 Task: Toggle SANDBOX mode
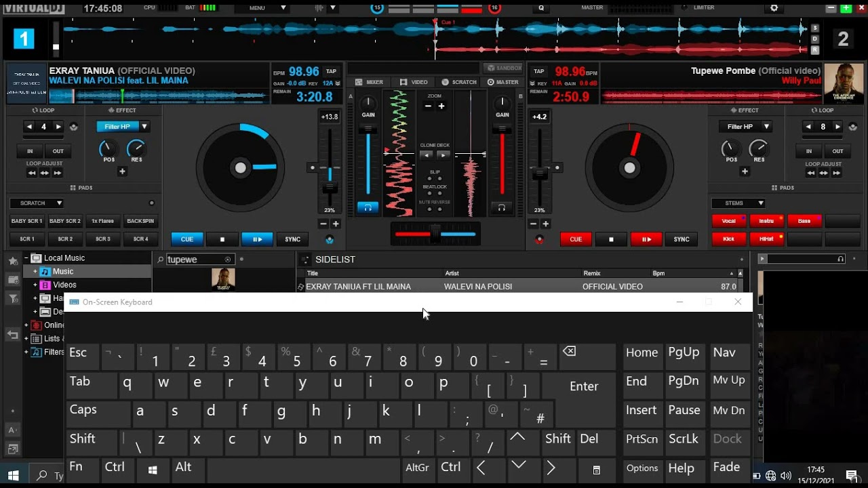pos(504,68)
